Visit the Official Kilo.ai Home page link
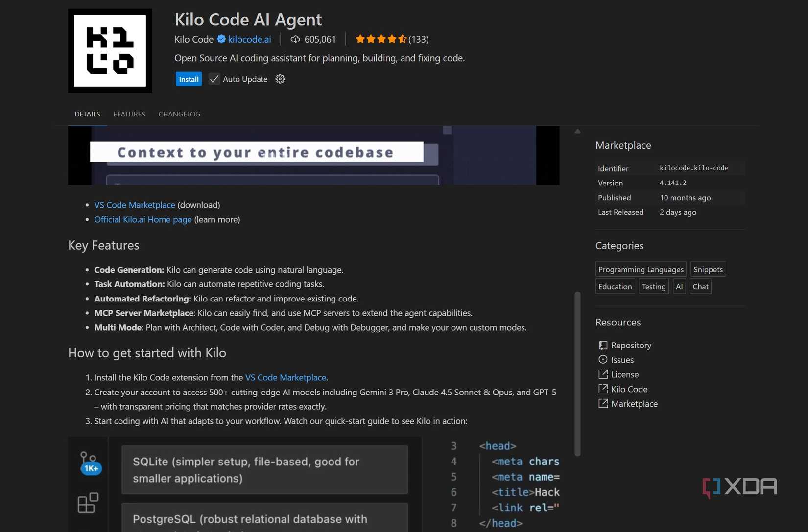 tap(143, 219)
